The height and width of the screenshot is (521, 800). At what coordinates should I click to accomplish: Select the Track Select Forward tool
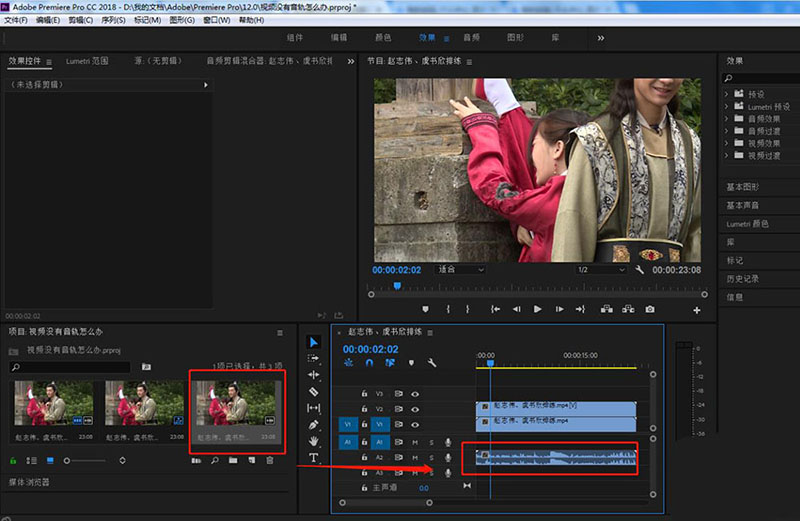click(313, 358)
